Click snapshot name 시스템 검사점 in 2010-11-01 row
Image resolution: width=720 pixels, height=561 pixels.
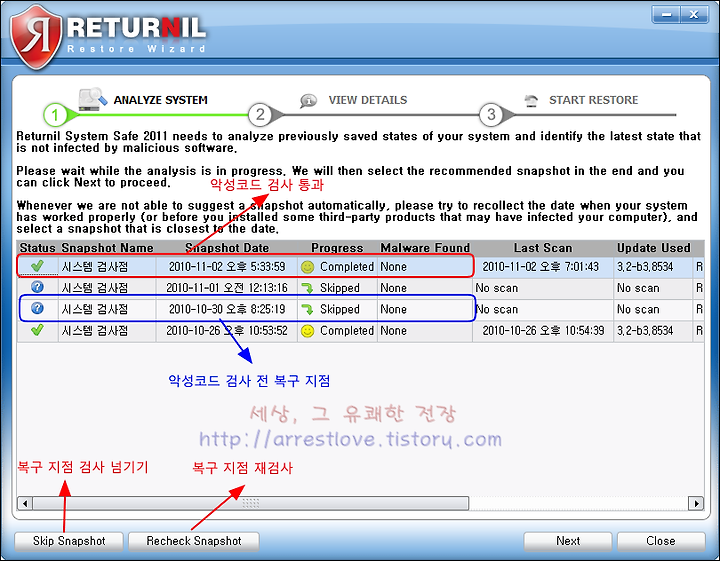coord(95,288)
